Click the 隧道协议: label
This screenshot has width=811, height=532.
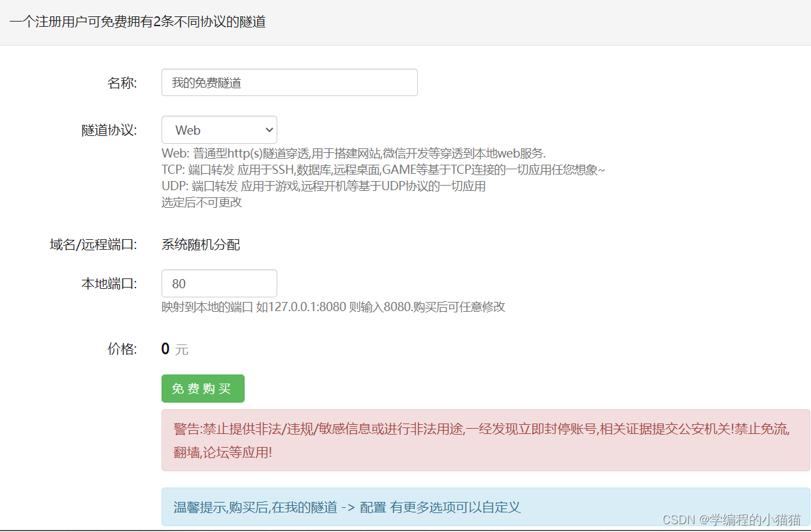pos(109,130)
